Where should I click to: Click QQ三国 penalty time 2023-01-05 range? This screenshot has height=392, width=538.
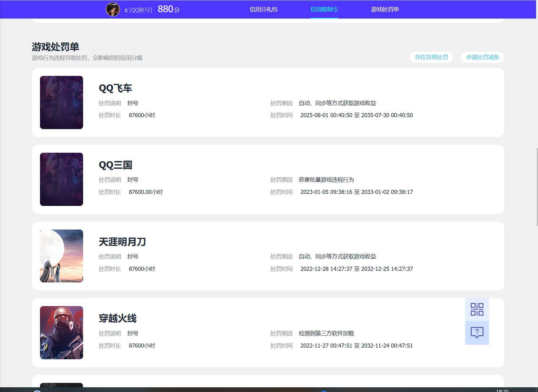[357, 192]
